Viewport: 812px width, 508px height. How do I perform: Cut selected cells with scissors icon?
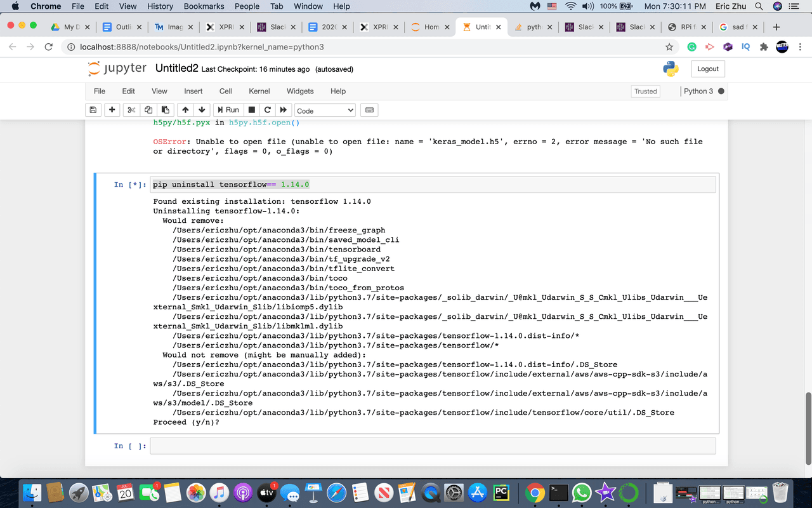(x=131, y=110)
